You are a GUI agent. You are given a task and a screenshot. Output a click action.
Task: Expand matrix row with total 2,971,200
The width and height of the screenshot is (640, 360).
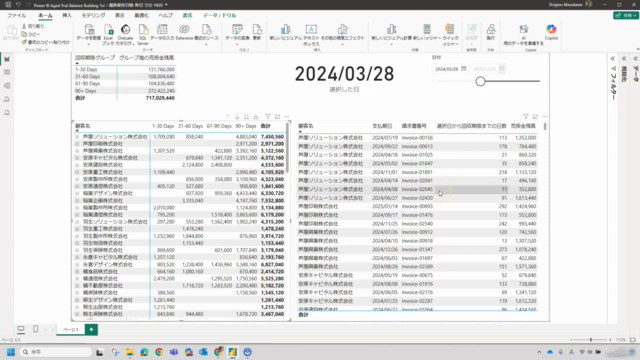click(x=77, y=144)
